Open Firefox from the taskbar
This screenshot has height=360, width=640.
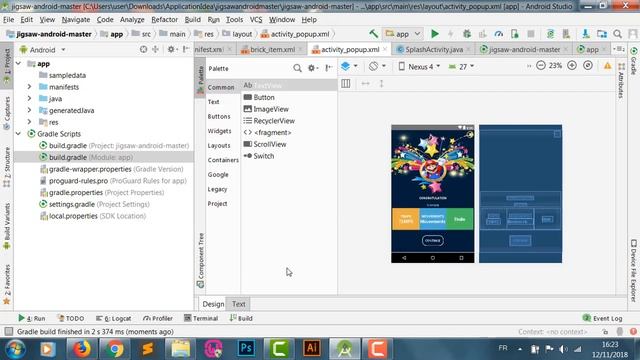pyautogui.click(x=82, y=349)
